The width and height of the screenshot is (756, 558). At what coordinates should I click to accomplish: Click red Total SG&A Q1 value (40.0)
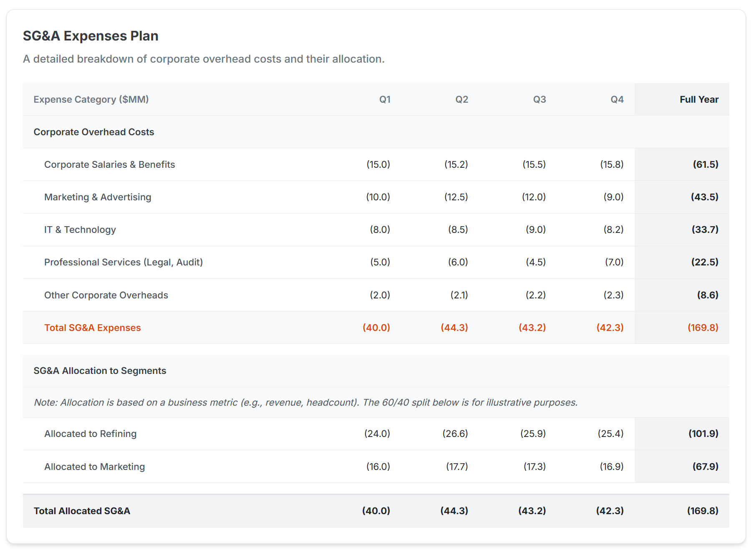point(376,328)
